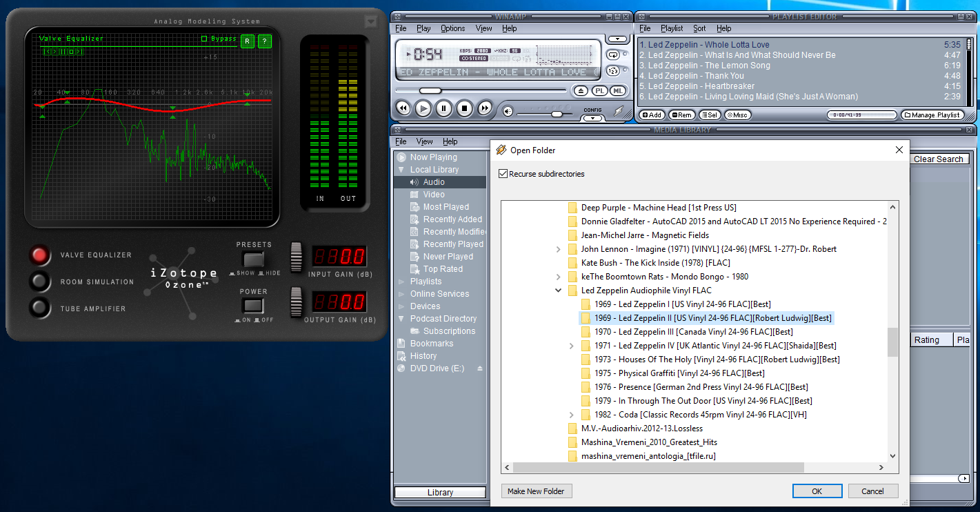
Task: Click the Add button in Playlist Editor
Action: coord(652,115)
